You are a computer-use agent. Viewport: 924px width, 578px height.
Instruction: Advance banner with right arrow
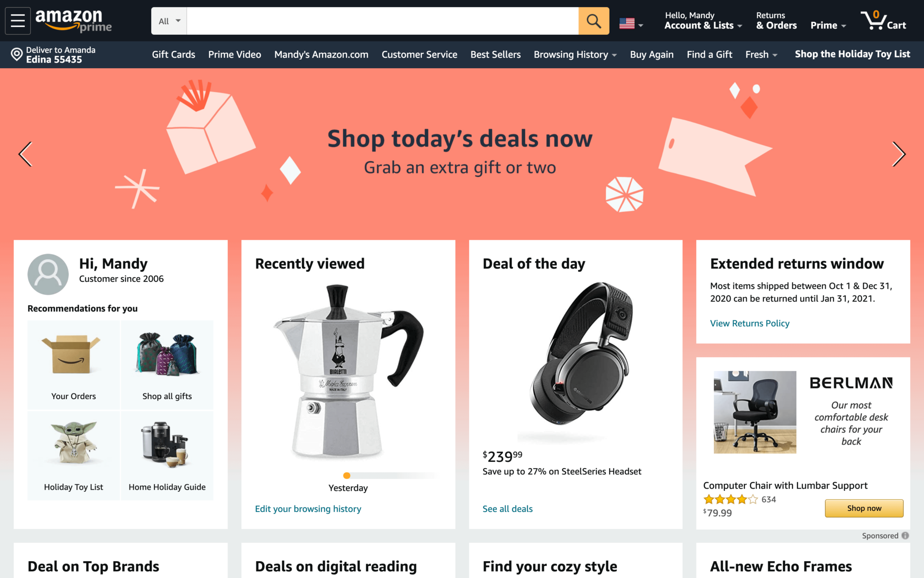coord(899,154)
